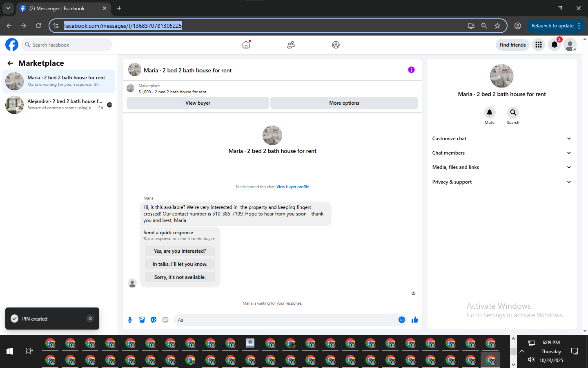The width and height of the screenshot is (588, 368).
Task: Open Task View on the taskbar
Action: coord(29,351)
